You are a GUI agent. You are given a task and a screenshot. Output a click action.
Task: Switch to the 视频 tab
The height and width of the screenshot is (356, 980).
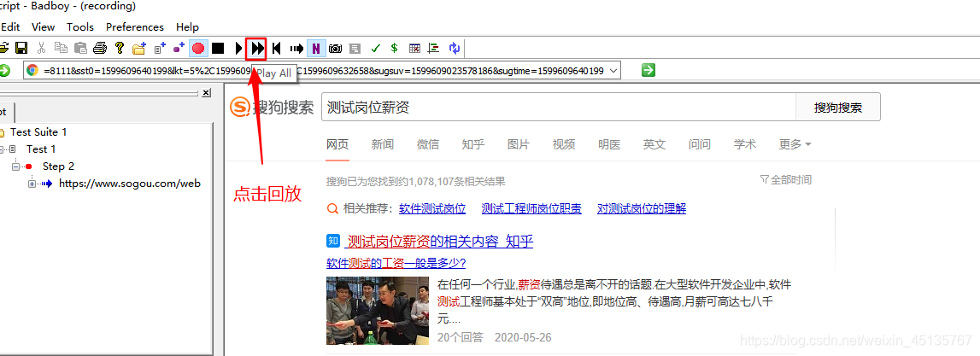point(564,144)
